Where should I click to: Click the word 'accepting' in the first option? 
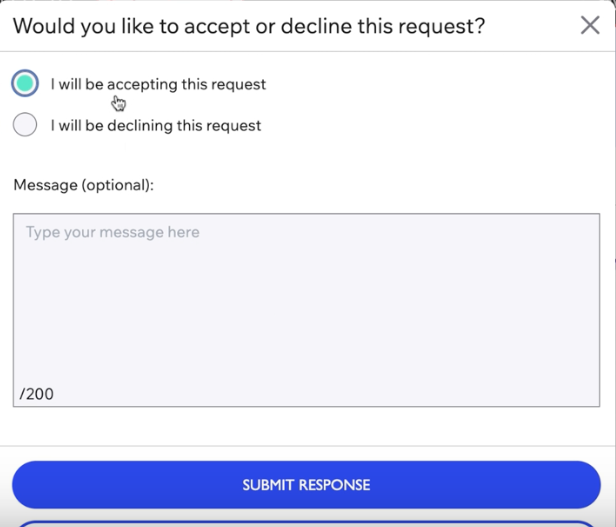(142, 85)
